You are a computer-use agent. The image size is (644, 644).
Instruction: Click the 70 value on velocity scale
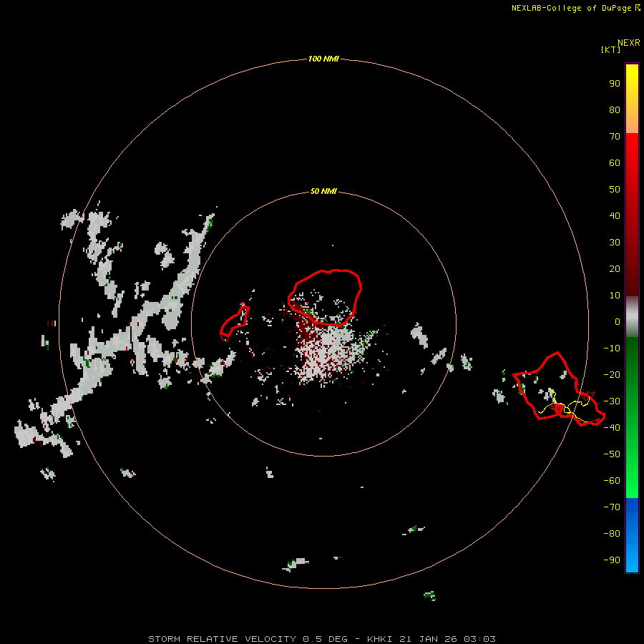click(x=615, y=137)
